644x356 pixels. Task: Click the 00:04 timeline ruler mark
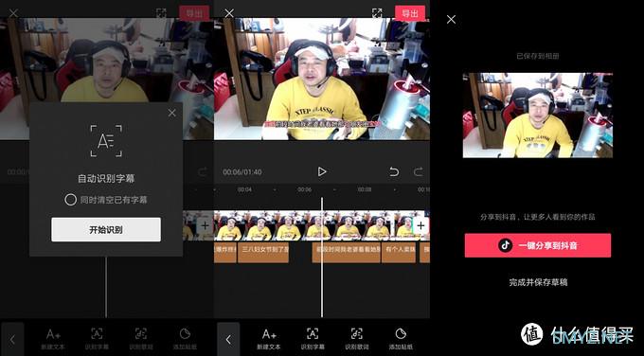244,189
